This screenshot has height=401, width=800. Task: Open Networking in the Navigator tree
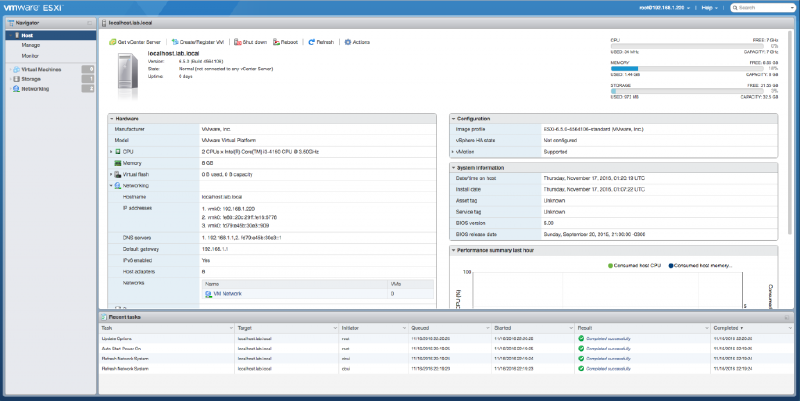(x=35, y=88)
